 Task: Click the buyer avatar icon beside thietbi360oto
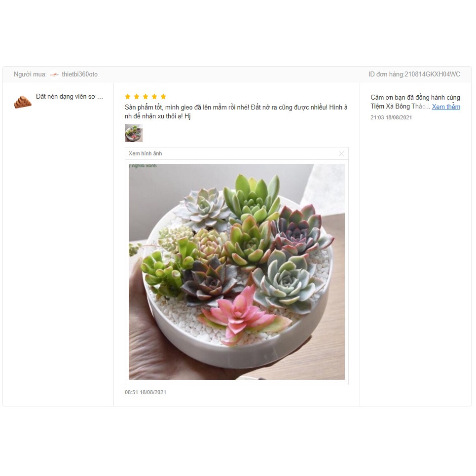click(x=54, y=74)
